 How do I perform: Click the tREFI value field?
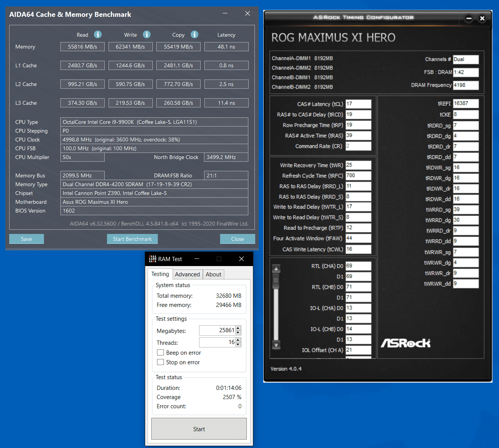pyautogui.click(x=466, y=104)
